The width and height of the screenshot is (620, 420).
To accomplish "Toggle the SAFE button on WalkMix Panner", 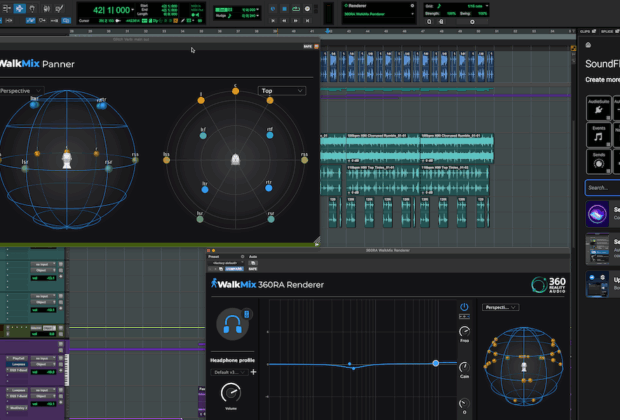I will click(x=309, y=46).
